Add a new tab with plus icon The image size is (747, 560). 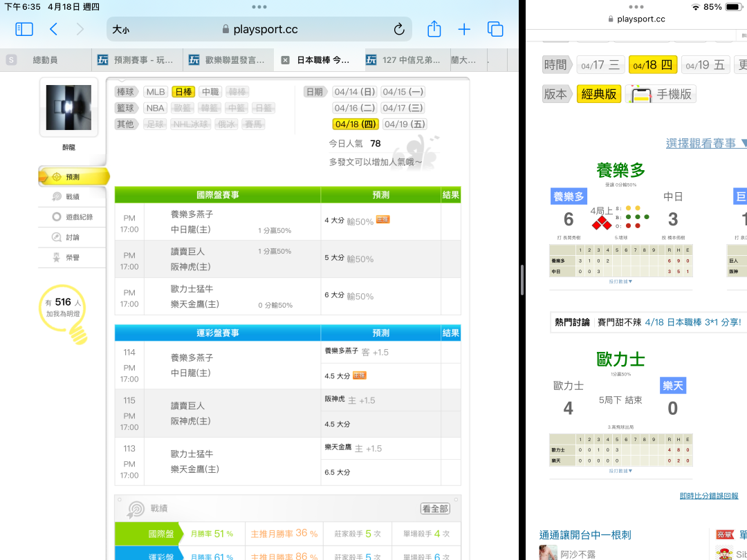point(464,30)
